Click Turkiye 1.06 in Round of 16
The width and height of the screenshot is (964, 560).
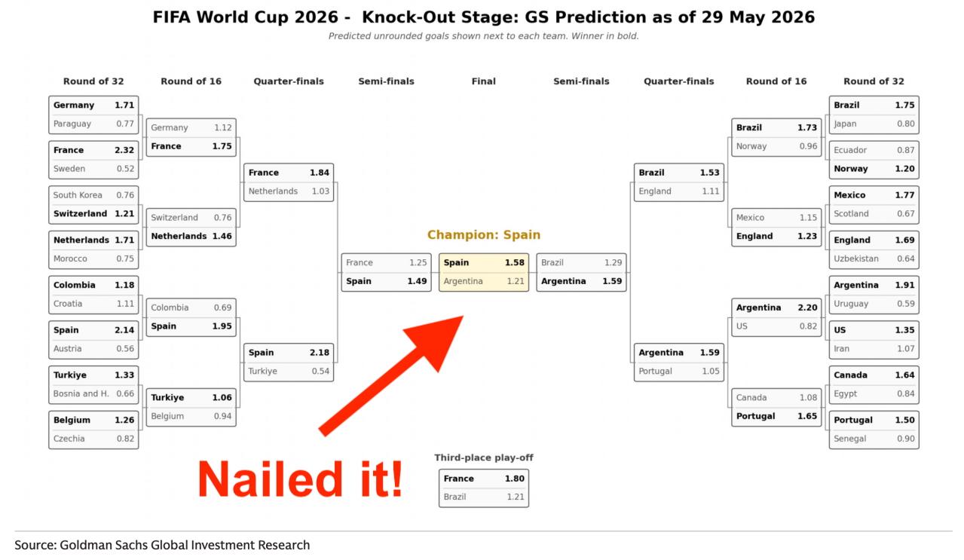[x=191, y=398]
